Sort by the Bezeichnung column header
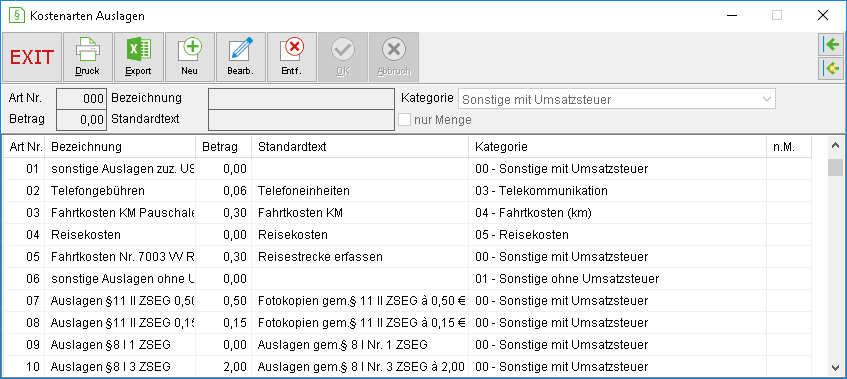The height and width of the screenshot is (379, 847). point(120,147)
